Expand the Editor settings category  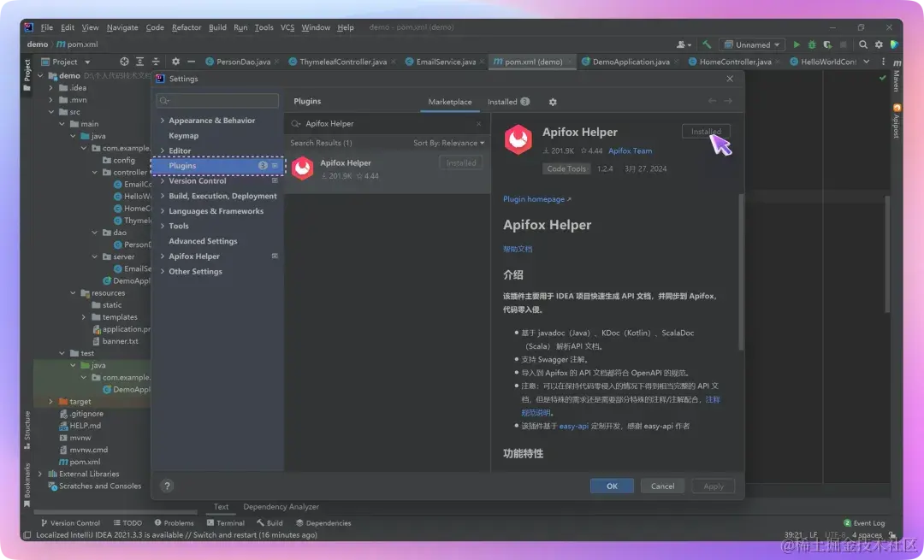[x=163, y=150]
